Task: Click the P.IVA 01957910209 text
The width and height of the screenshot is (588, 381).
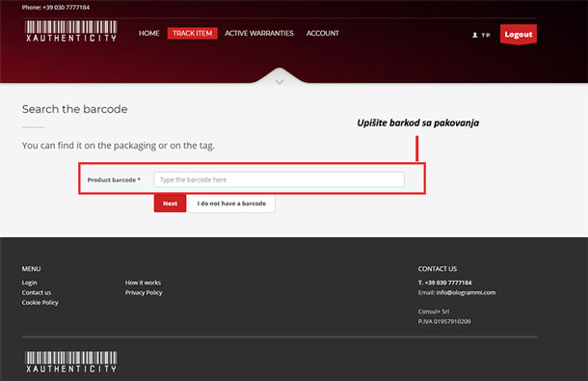Action: click(444, 321)
